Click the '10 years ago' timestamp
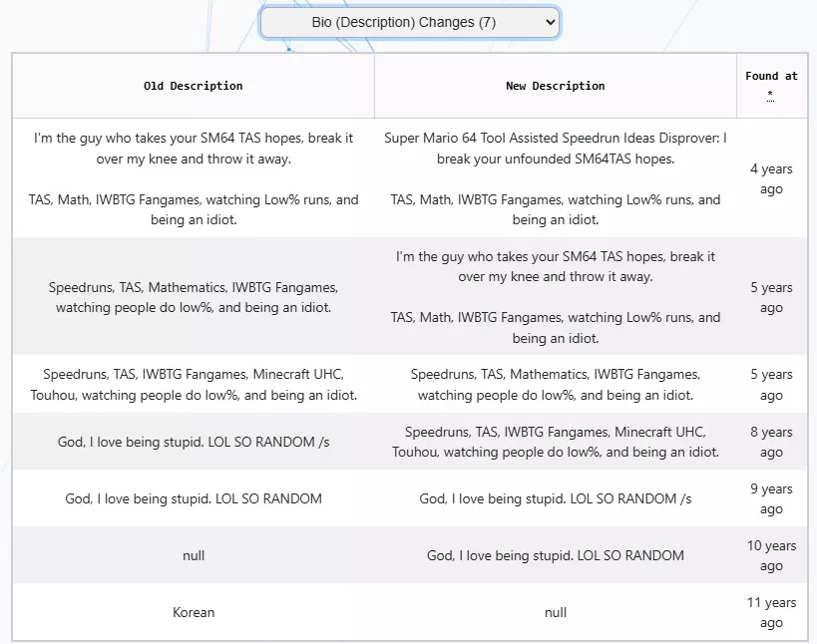 (771, 555)
